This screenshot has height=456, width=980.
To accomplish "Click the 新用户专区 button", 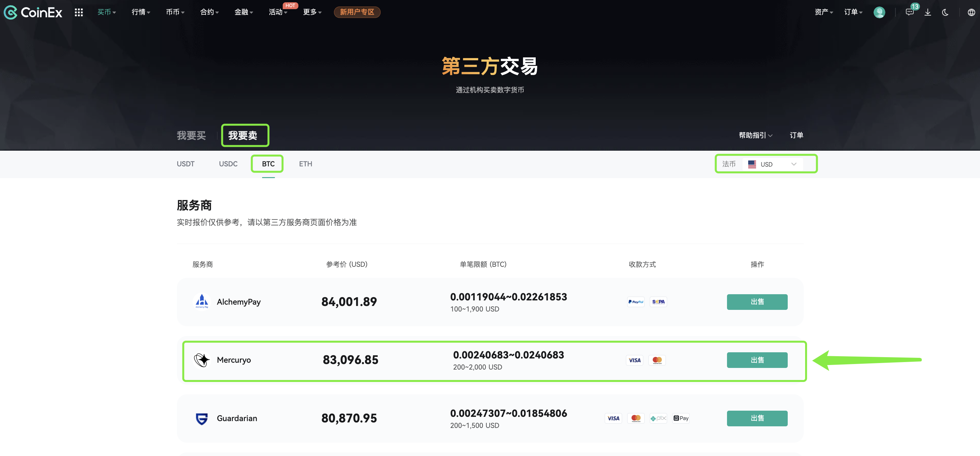I will (x=357, y=12).
